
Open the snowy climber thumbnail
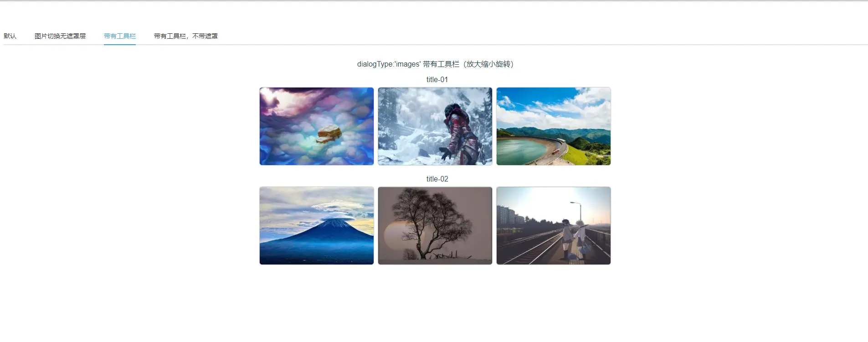click(435, 126)
